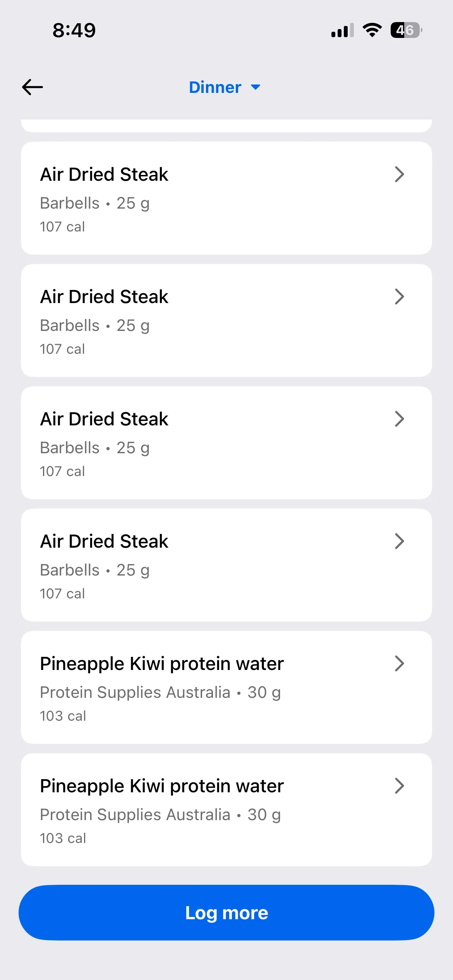The image size is (453, 980).
Task: Tap the cellular signal strength icon
Action: pyautogui.click(x=342, y=30)
